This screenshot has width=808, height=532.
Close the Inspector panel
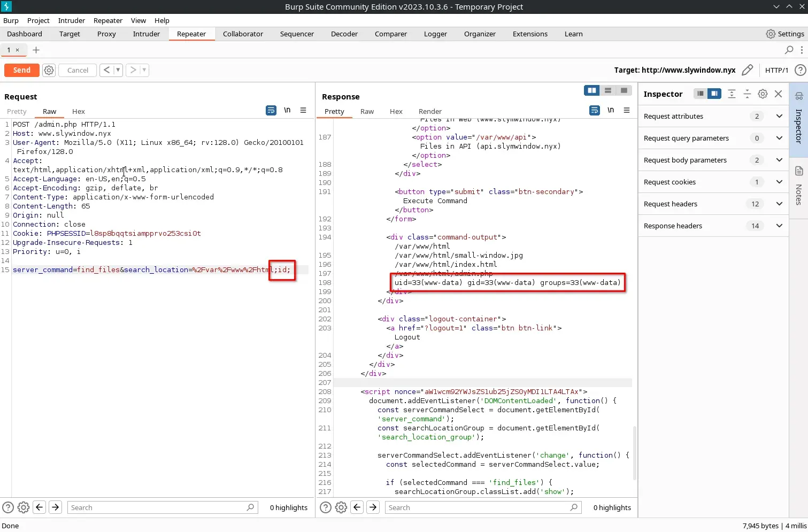pos(779,94)
